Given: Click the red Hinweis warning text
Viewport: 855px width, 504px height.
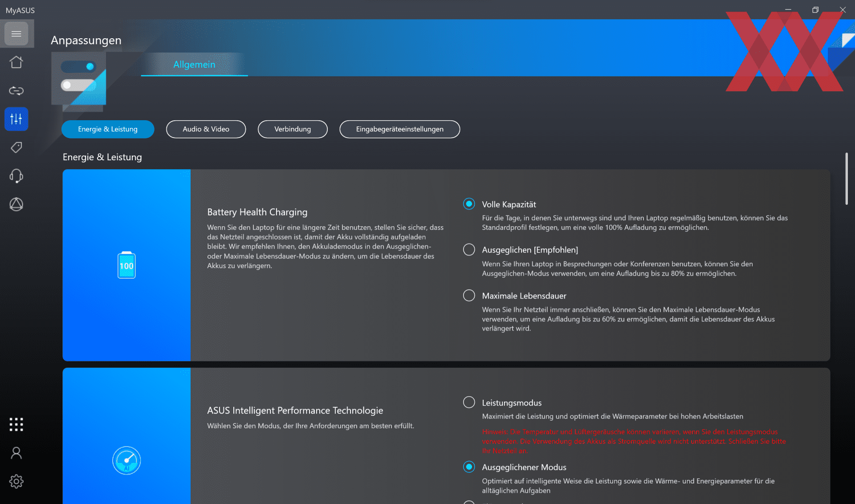Looking at the screenshot, I should pyautogui.click(x=634, y=441).
